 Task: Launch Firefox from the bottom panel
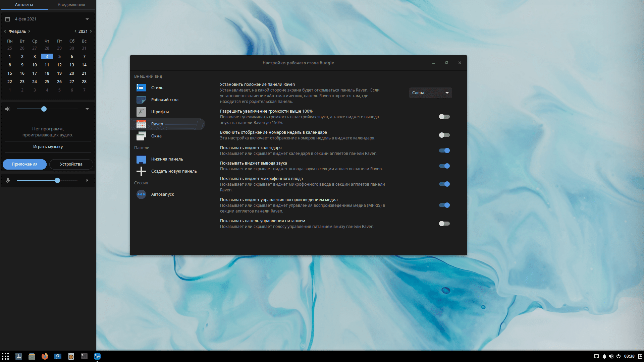click(x=45, y=356)
